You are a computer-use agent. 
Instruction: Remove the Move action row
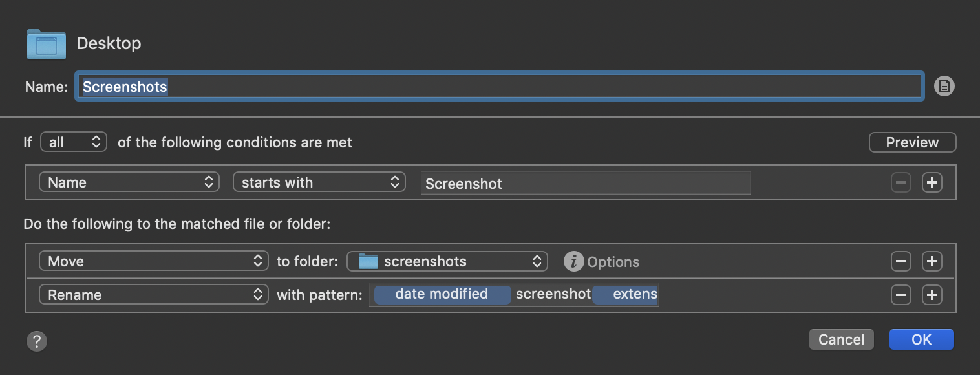(x=900, y=261)
